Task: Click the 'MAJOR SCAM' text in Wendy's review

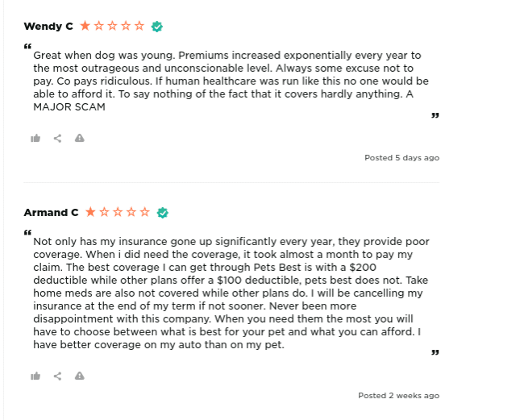Action: 69,107
